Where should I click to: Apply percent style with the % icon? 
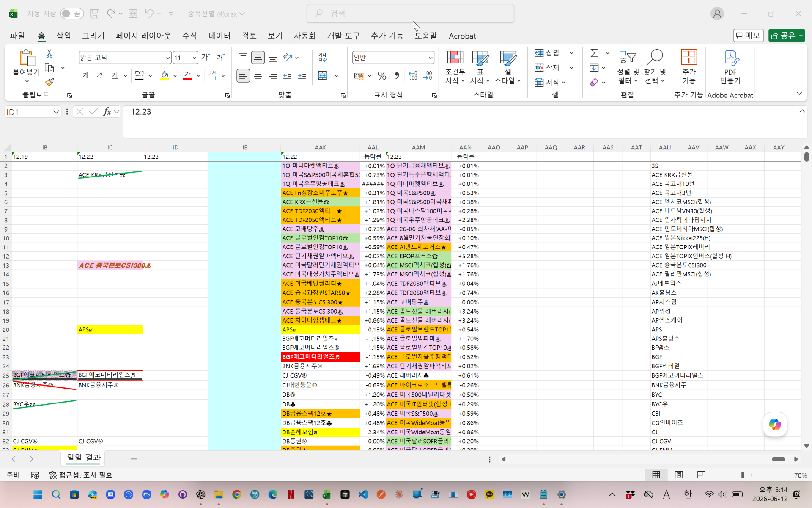tap(382, 76)
